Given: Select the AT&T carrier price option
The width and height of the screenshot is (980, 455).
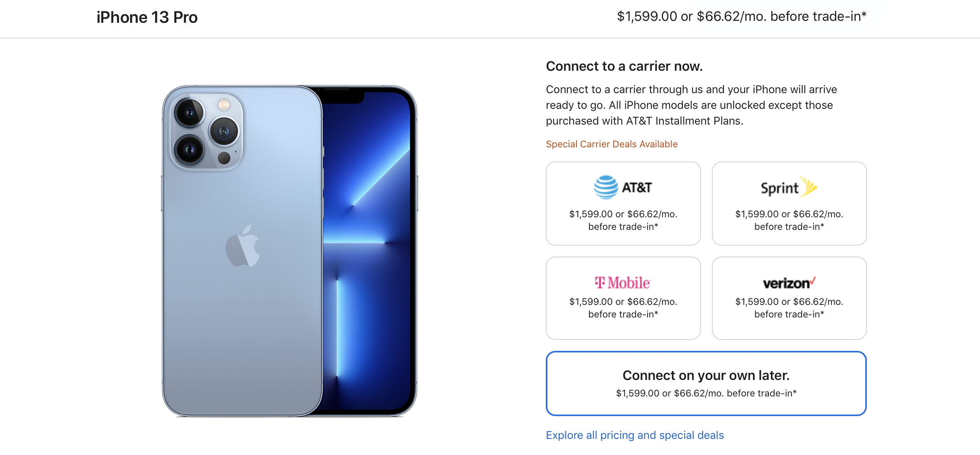Looking at the screenshot, I should 623,220.
